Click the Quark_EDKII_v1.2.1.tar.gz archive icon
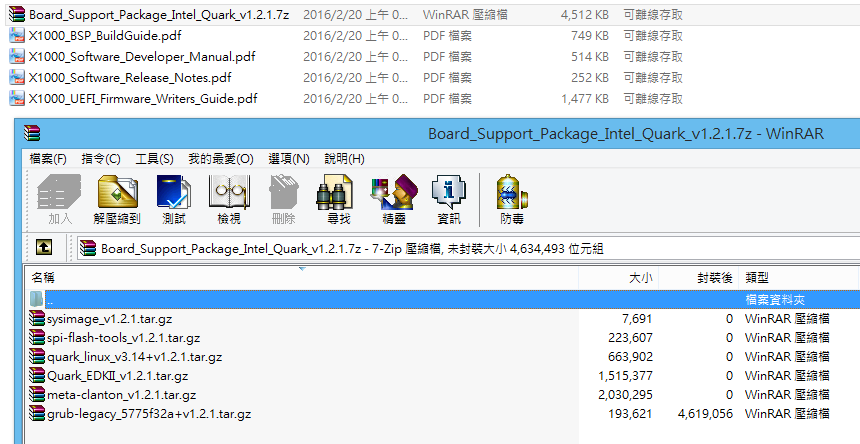Image resolution: width=860 pixels, height=444 pixels. [37, 375]
